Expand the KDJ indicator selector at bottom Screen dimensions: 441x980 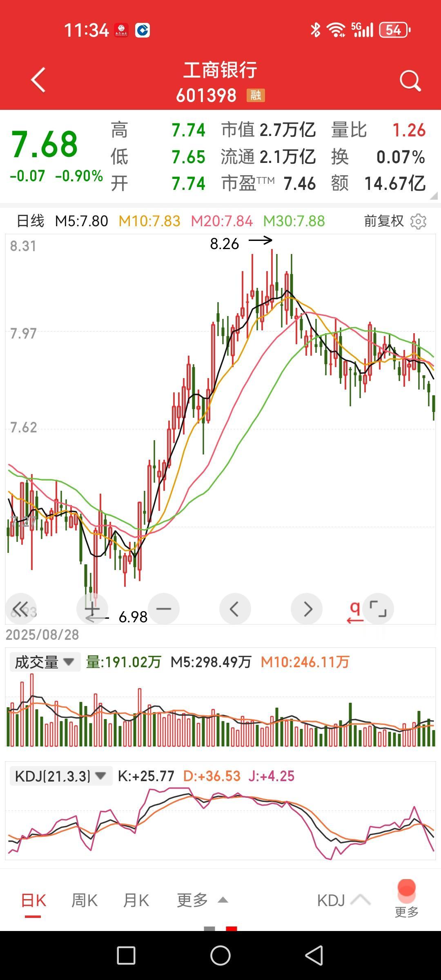[x=344, y=900]
